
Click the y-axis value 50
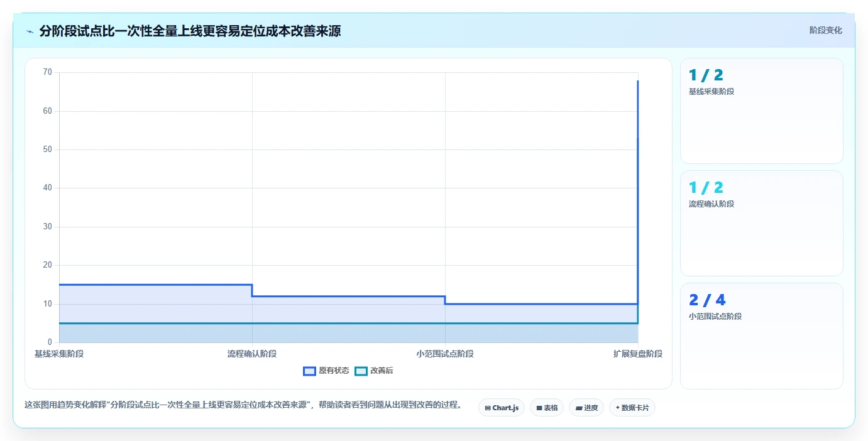tap(48, 150)
